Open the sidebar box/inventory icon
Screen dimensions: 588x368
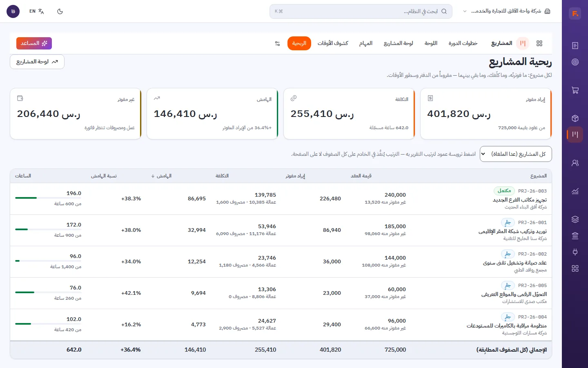point(575,119)
